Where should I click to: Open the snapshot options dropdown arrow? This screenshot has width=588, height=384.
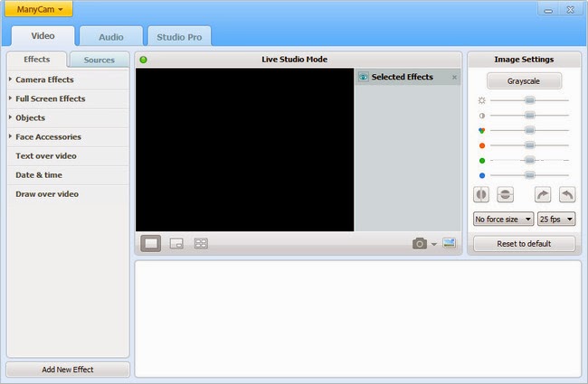pos(434,244)
